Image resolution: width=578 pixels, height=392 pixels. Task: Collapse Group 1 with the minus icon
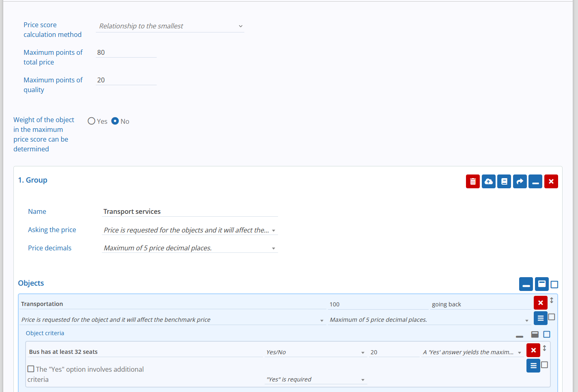[535, 181]
